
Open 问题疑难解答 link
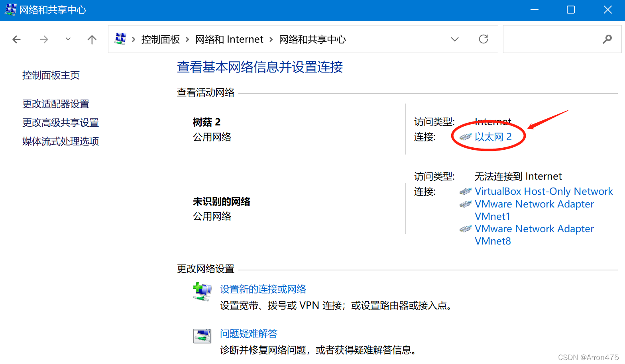tap(249, 334)
